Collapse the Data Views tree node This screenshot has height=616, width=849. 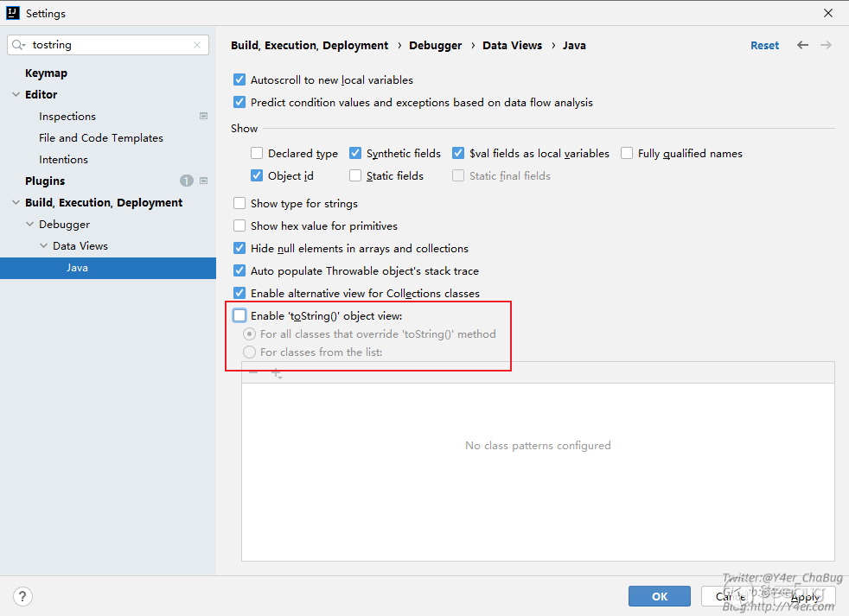pyautogui.click(x=44, y=246)
